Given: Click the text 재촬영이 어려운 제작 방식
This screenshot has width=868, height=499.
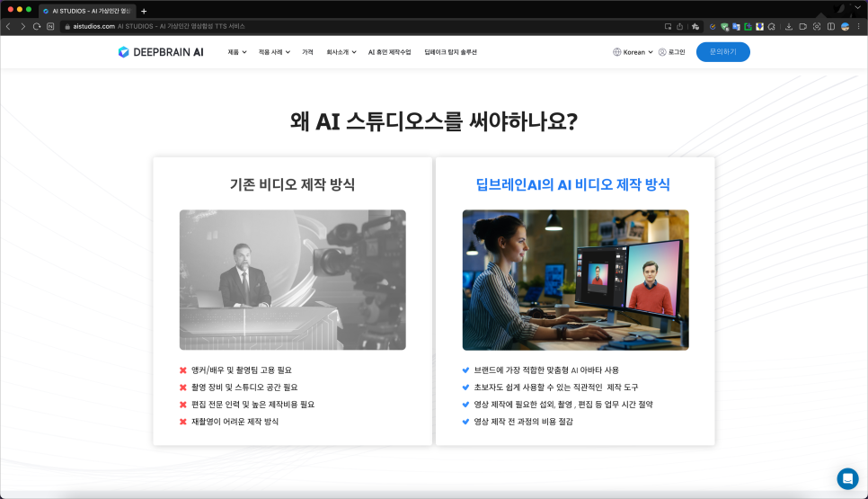Looking at the screenshot, I should (x=235, y=422).
